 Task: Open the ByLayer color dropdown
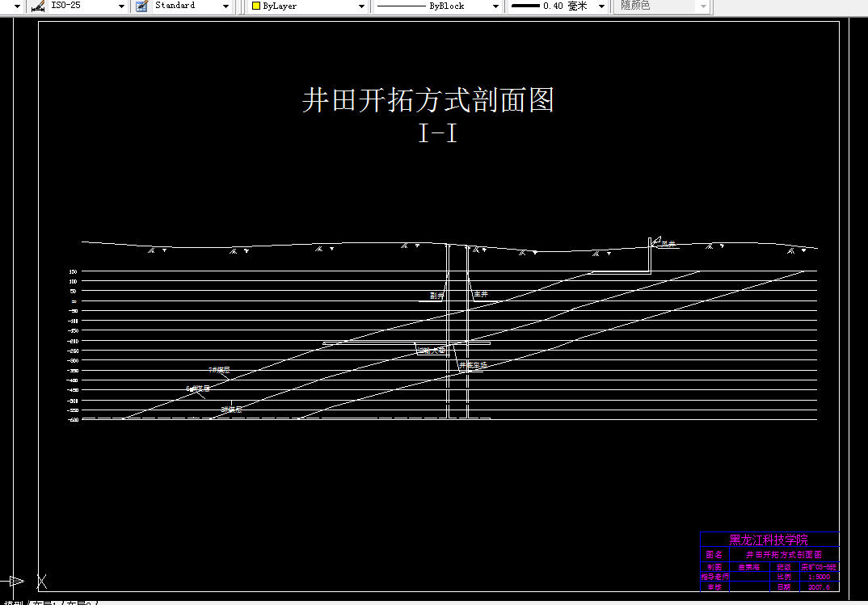point(361,6)
